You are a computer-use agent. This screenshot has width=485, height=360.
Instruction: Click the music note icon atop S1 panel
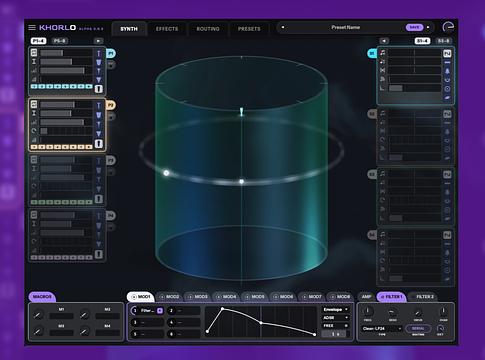tap(383, 53)
